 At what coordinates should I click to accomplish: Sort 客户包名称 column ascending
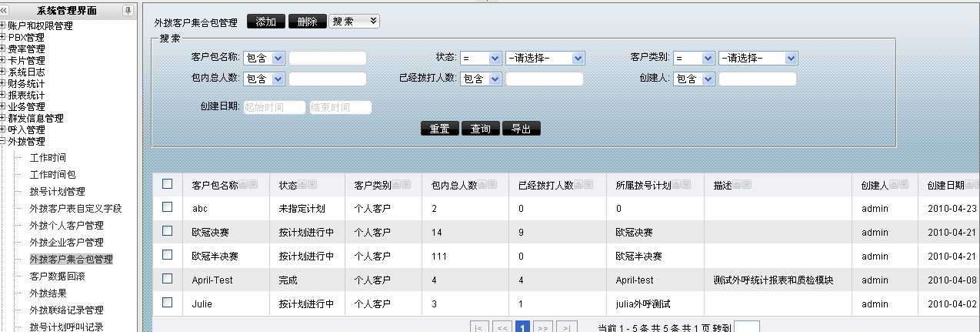coord(243,185)
